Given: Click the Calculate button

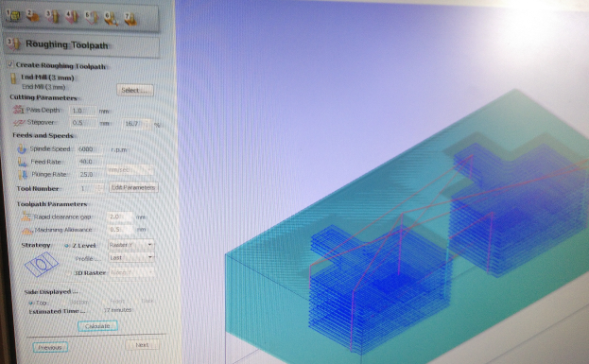Looking at the screenshot, I should pyautogui.click(x=97, y=326).
